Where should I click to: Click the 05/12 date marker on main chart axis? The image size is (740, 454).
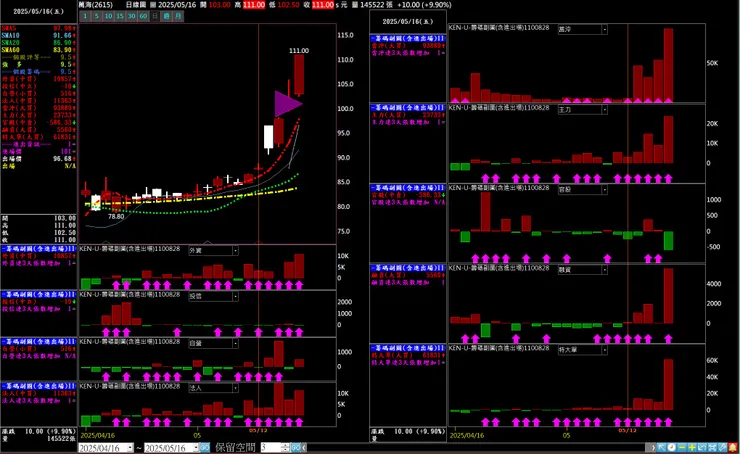[x=258, y=430]
